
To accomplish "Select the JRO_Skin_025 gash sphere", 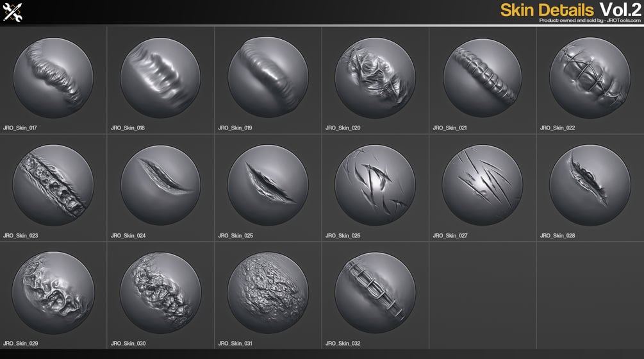I will 268,185.
